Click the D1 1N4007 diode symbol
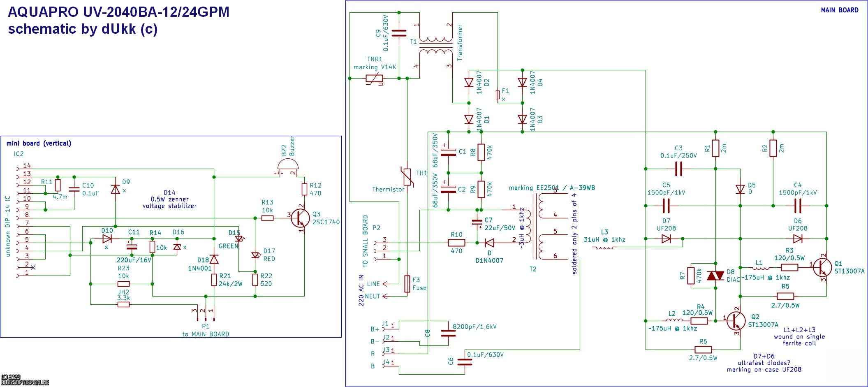Image resolution: width=868 pixels, height=387 pixels. 469,119
